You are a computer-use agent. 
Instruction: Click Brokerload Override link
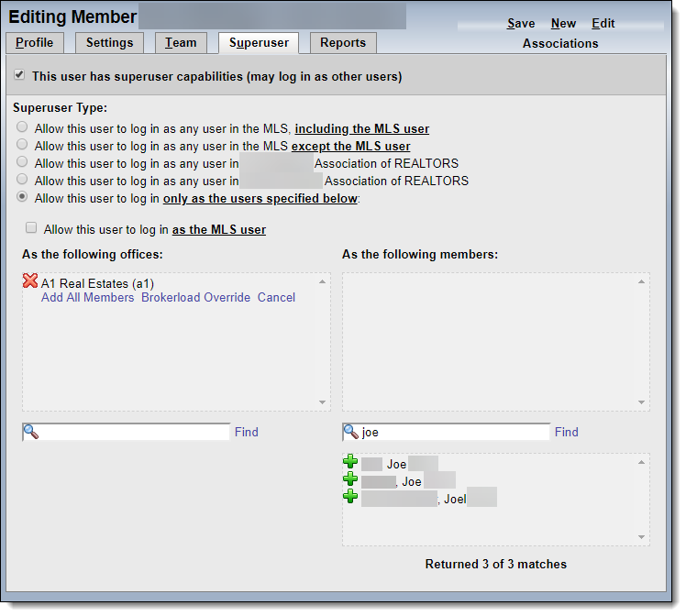coord(195,298)
